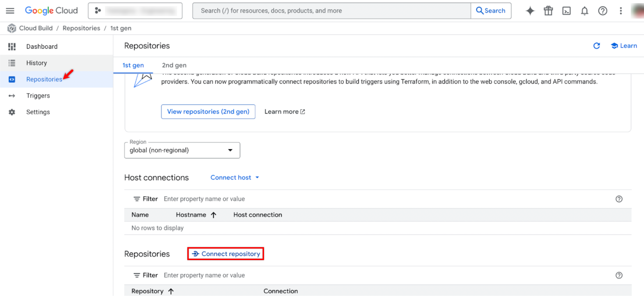This screenshot has width=644, height=296.
Task: Open the free credits gift icon
Action: (x=548, y=10)
